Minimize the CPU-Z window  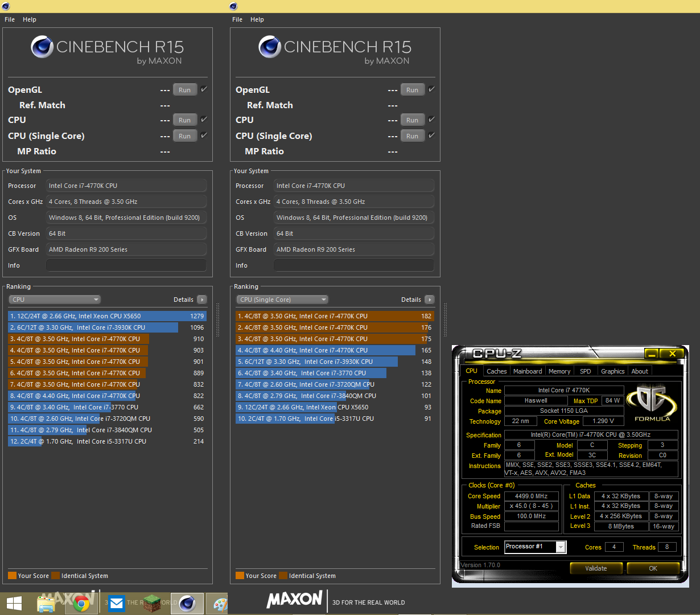click(652, 354)
